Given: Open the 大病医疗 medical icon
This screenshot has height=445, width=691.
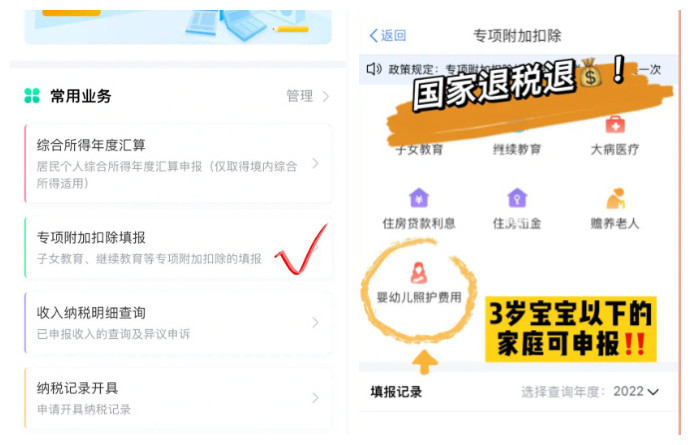Looking at the screenshot, I should (x=615, y=124).
